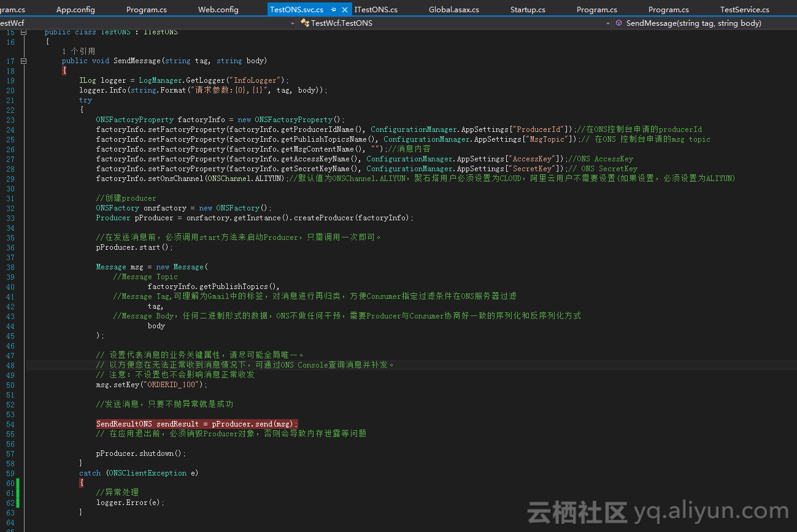Click the //异常处理 comment
The height and width of the screenshot is (532, 797).
[117, 493]
